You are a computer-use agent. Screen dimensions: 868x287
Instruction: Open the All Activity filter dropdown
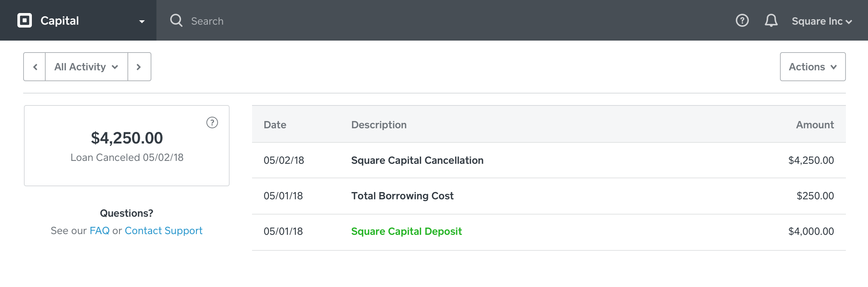pyautogui.click(x=86, y=67)
